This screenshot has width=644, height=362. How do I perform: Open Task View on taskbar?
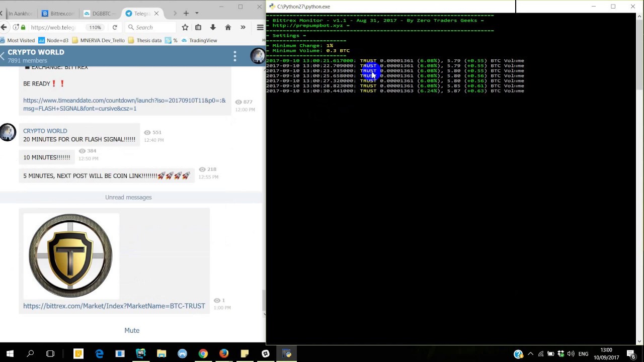pyautogui.click(x=50, y=353)
